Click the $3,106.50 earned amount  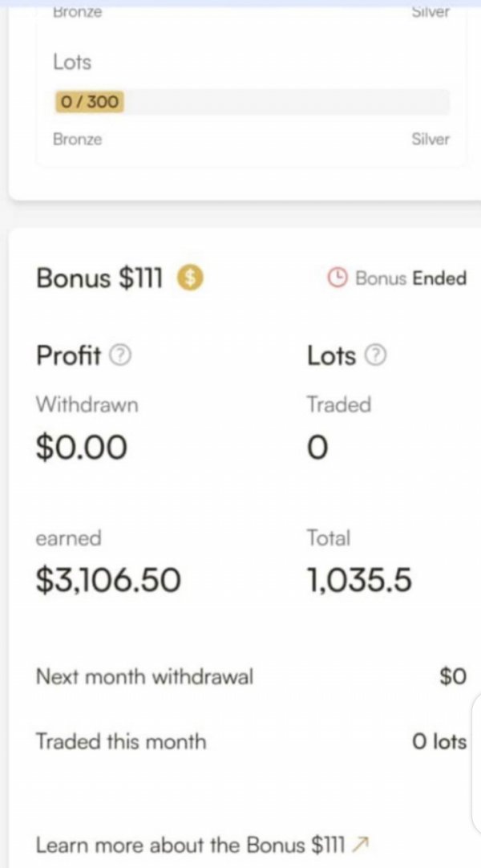[107, 579]
